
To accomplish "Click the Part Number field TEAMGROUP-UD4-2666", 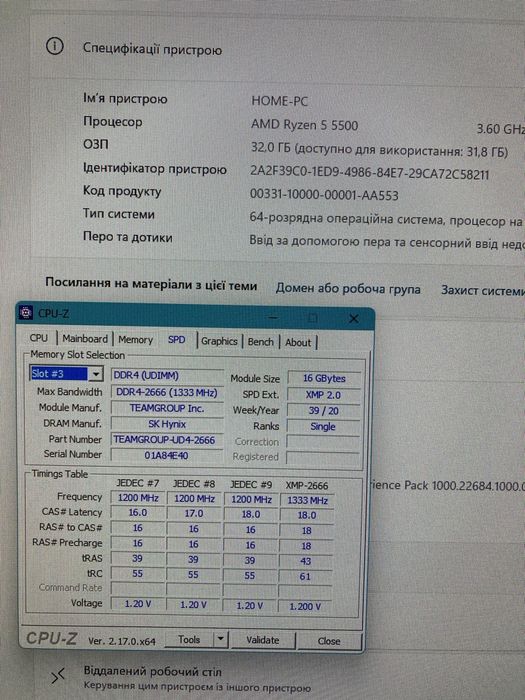I will click(x=167, y=440).
